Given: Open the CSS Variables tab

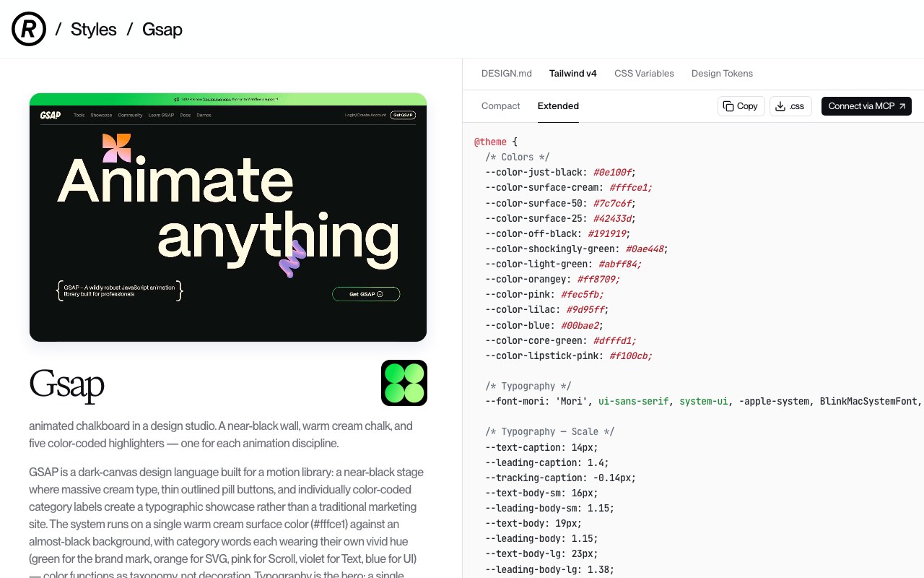Looking at the screenshot, I should (x=644, y=74).
